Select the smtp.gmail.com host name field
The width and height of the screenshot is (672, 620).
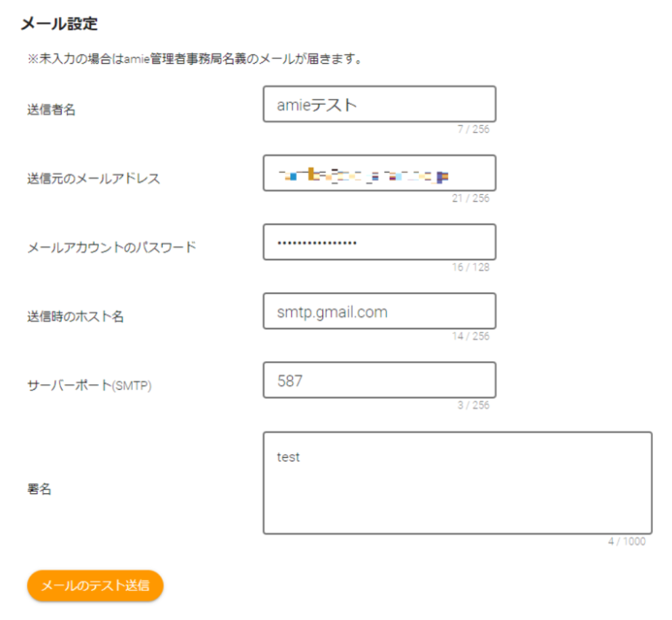379,312
